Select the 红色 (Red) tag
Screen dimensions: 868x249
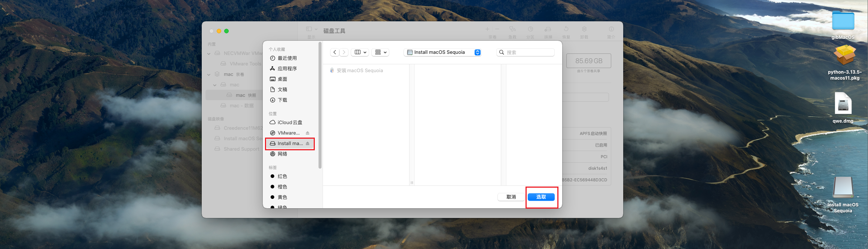pyautogui.click(x=278, y=176)
